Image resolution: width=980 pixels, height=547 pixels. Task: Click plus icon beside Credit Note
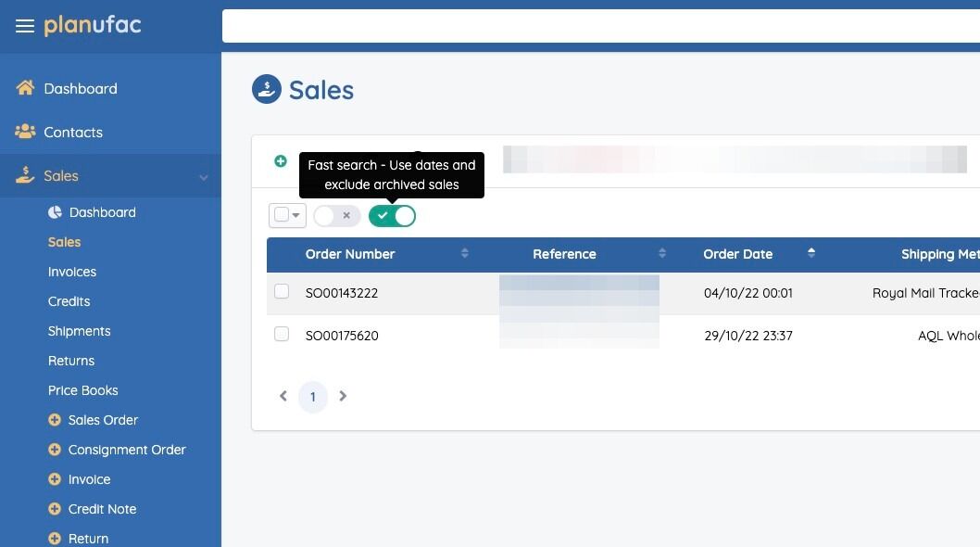coord(55,509)
